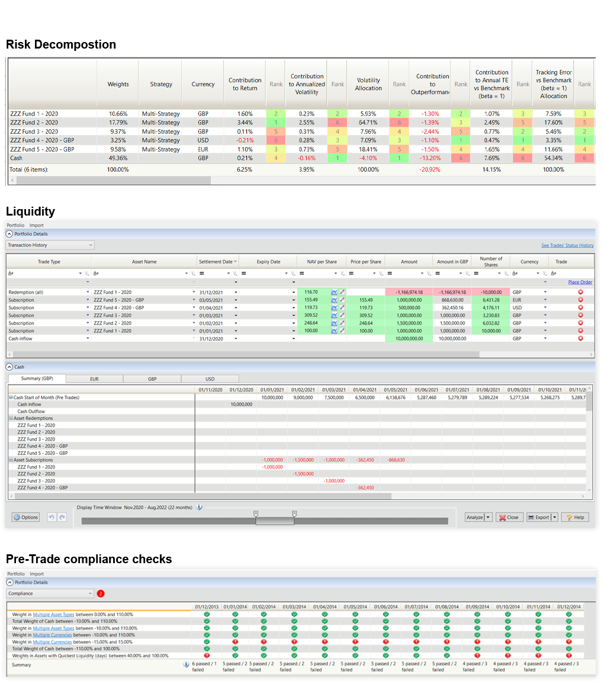Delete the ZZZ Fund 1 Redemption via red X icon
Viewport: 604px width, 700px height.
(x=580, y=292)
